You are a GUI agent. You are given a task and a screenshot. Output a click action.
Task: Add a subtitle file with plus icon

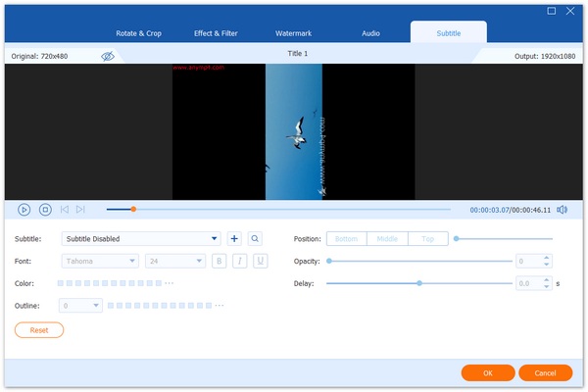point(234,238)
